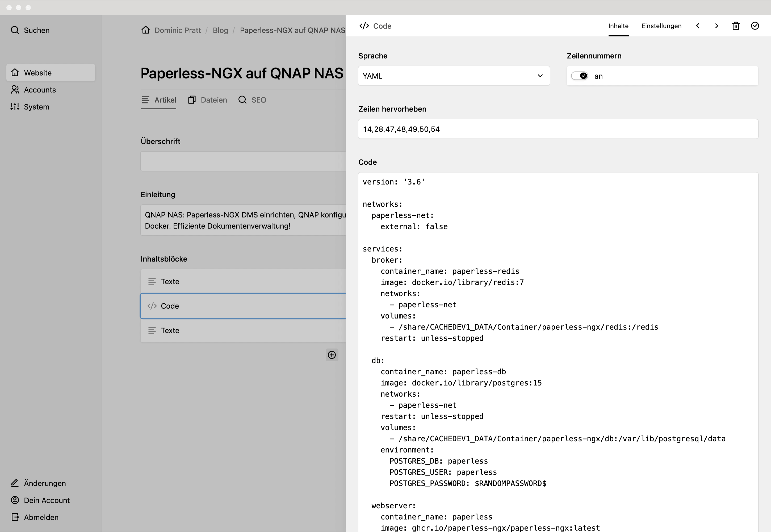Go to next block with right chevron
771x532 pixels.
717,26
